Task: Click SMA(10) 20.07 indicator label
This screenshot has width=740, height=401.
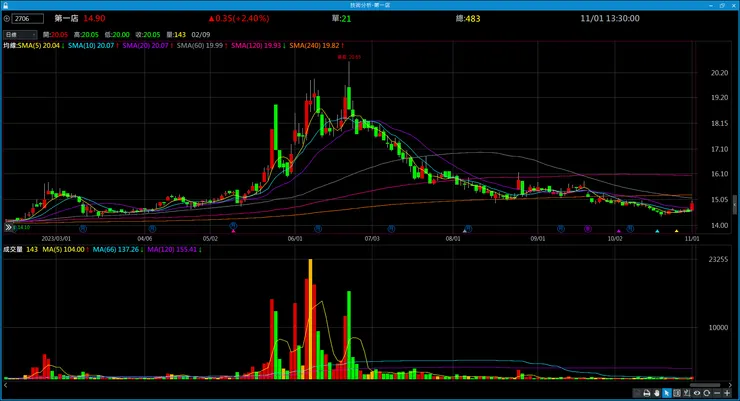Action: [x=93, y=45]
